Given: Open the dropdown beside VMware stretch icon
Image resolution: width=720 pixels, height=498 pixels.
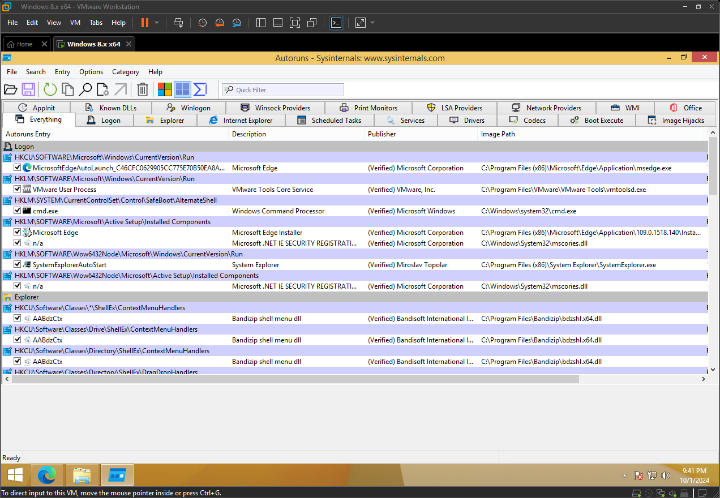Looking at the screenshot, I should (372, 22).
